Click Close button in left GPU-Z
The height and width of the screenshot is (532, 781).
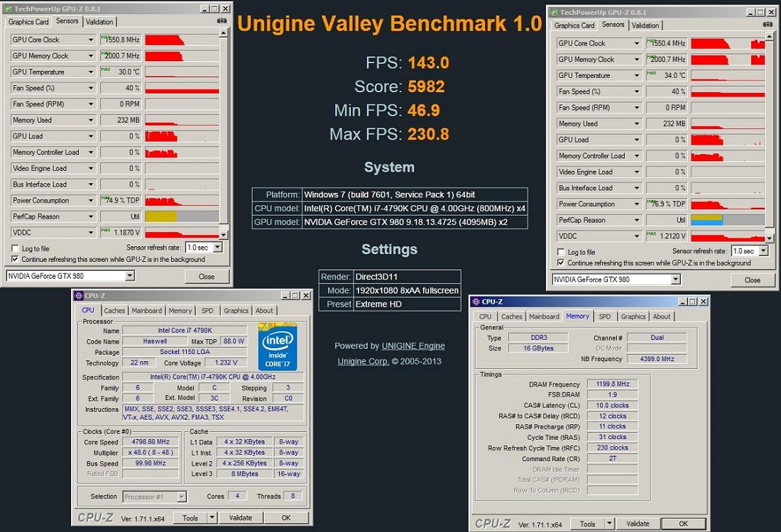point(207,276)
